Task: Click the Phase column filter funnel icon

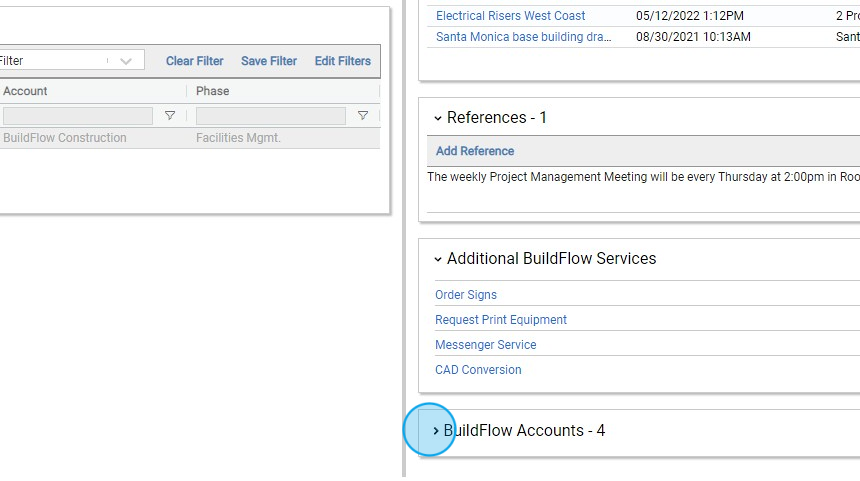Action: (363, 116)
